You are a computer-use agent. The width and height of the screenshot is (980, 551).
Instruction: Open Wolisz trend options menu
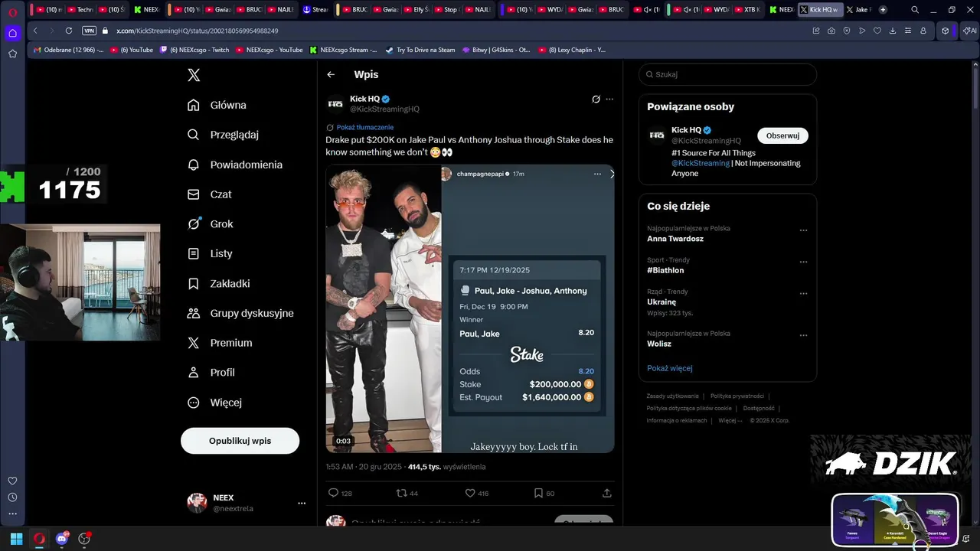pos(803,335)
